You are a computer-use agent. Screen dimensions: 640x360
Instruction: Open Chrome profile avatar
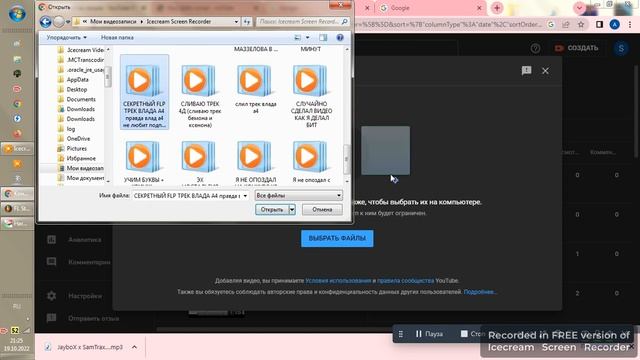[x=614, y=24]
